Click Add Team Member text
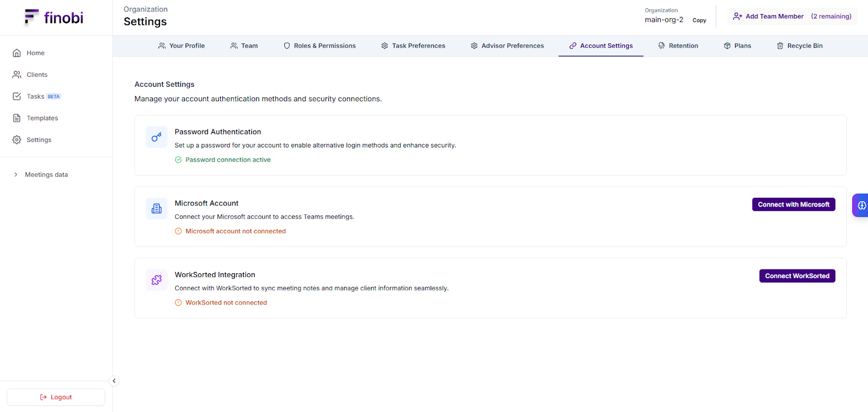This screenshot has width=868, height=412. click(775, 16)
